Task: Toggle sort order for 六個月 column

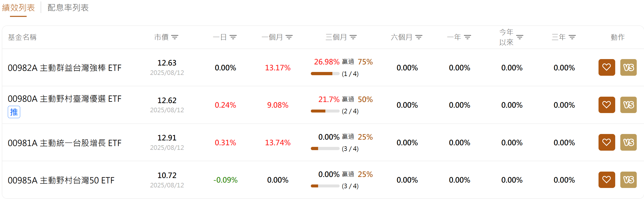Action: pyautogui.click(x=419, y=37)
